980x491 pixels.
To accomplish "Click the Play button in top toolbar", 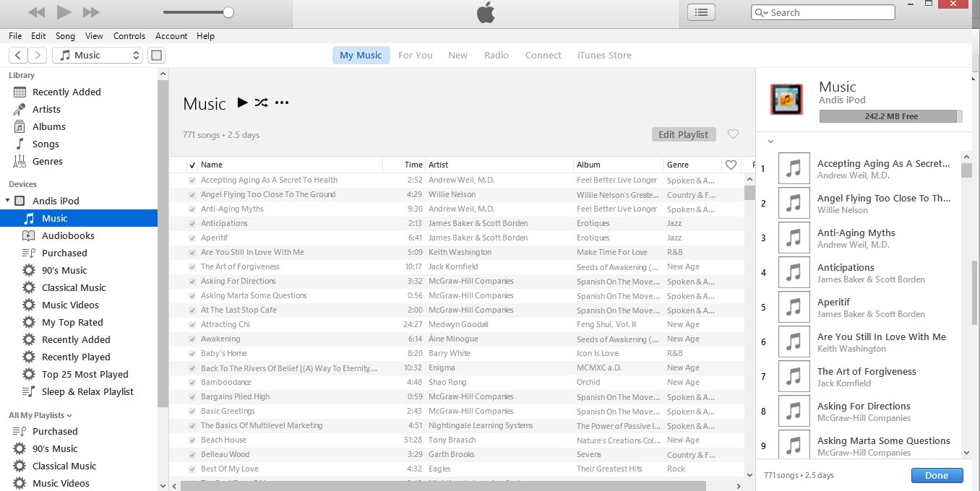I will pos(64,12).
